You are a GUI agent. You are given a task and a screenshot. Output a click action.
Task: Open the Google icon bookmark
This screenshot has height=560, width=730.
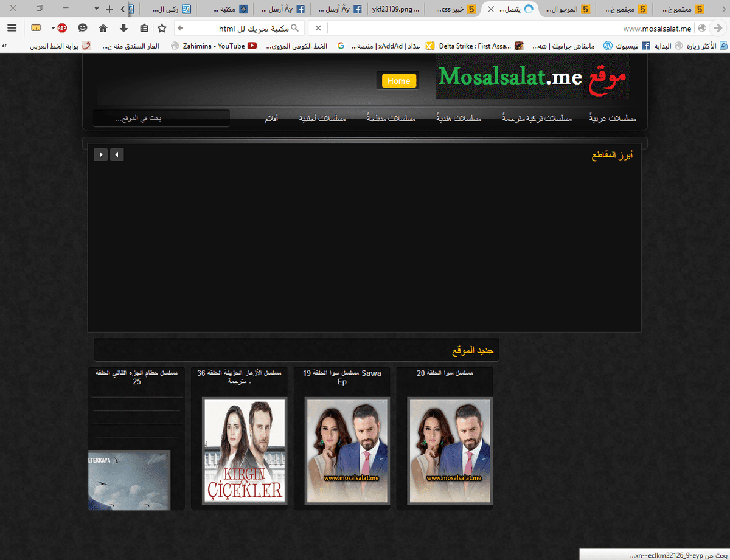[x=341, y=46]
